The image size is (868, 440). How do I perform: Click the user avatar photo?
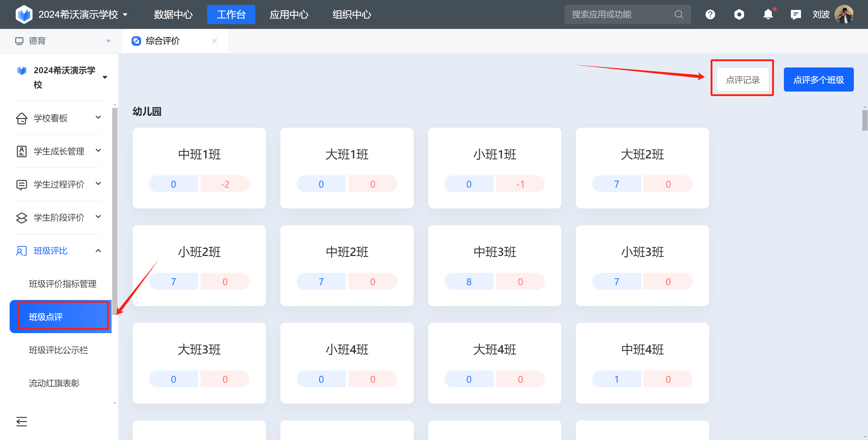(x=844, y=14)
